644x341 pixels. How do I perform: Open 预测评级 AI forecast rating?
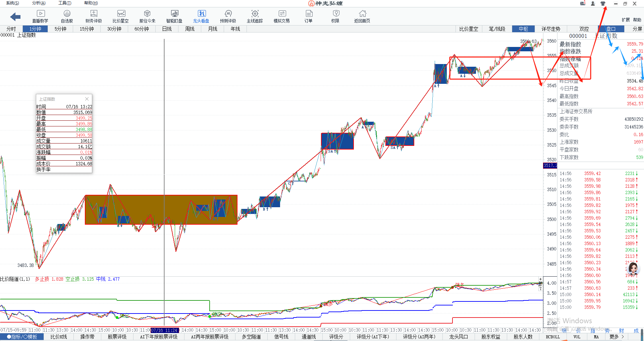pyautogui.click(x=228, y=16)
